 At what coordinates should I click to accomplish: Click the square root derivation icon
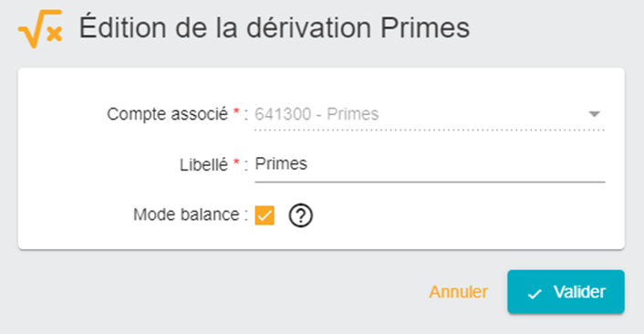click(40, 29)
